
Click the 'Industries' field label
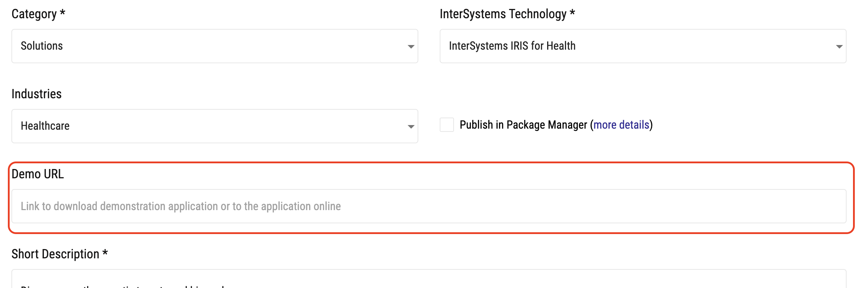pyautogui.click(x=36, y=94)
